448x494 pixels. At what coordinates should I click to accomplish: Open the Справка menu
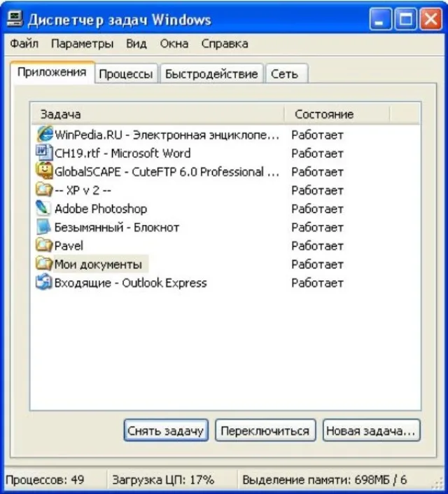point(225,43)
